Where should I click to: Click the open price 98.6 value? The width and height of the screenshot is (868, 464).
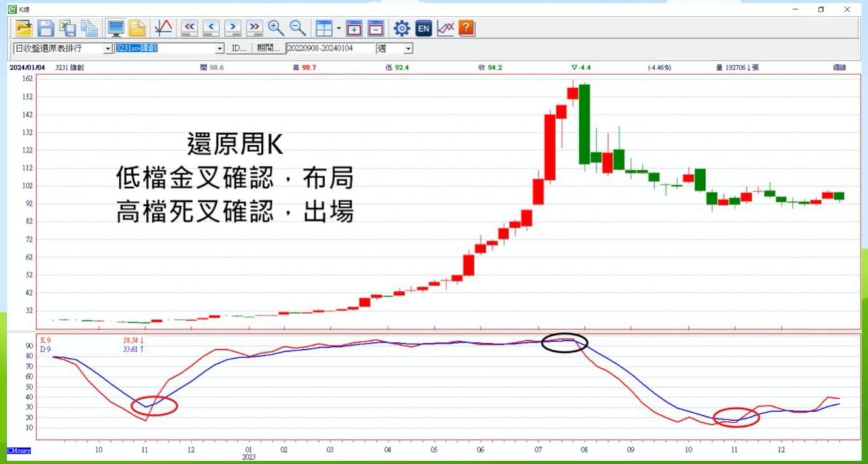click(x=216, y=68)
